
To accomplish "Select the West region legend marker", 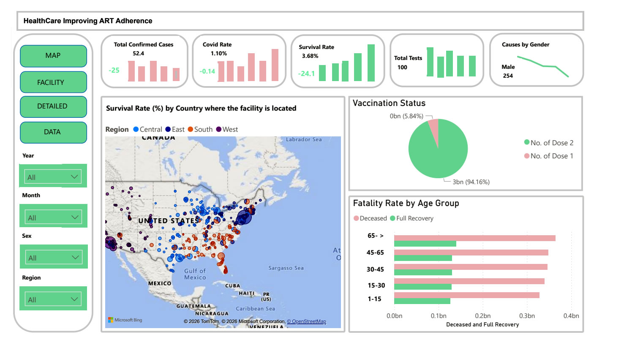I will coord(219,129).
